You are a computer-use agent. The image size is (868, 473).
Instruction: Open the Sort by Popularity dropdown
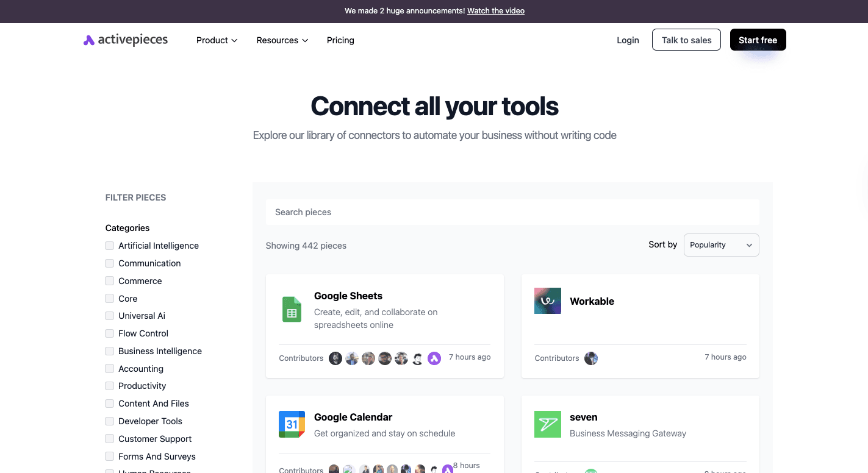[x=721, y=245]
